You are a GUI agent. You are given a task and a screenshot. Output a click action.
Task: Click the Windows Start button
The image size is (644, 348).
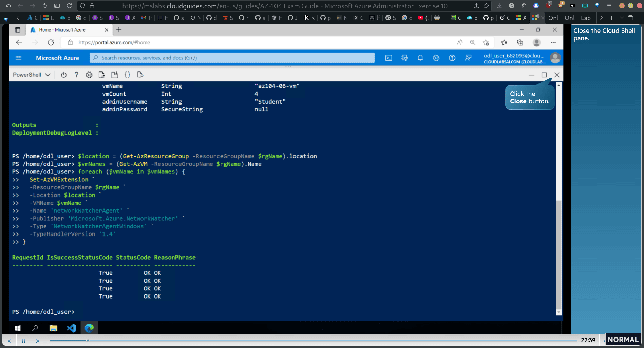(18, 328)
